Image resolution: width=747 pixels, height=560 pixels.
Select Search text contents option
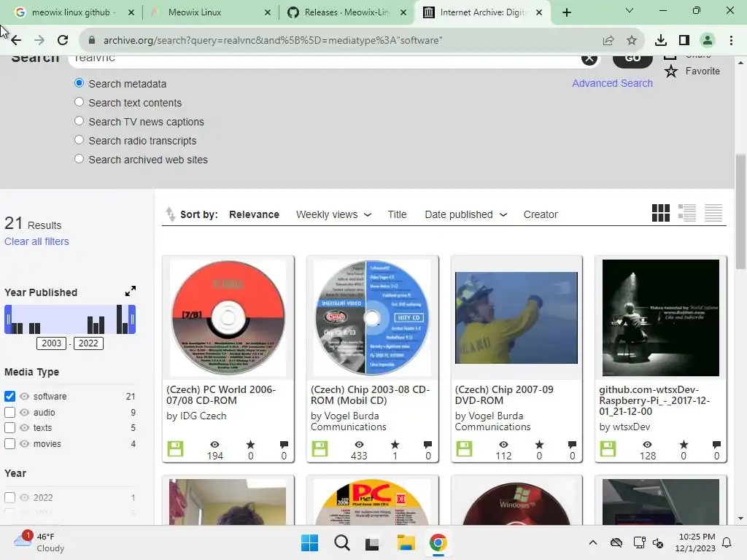(79, 102)
